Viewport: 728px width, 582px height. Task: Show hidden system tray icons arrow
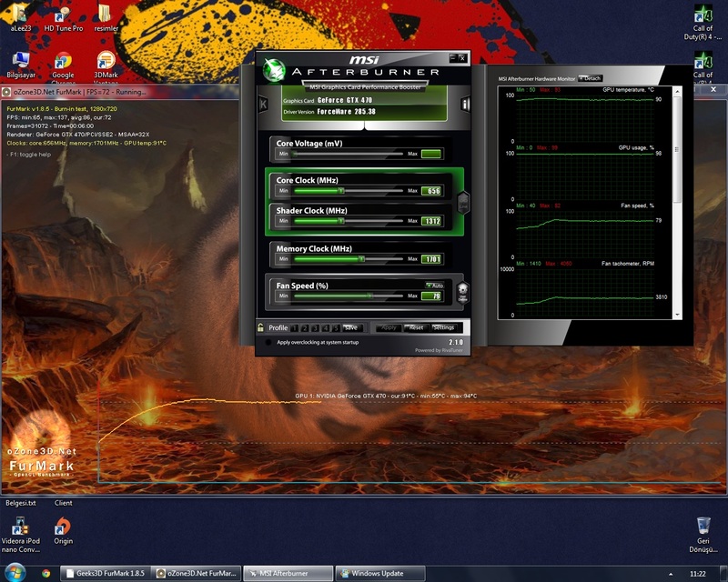pos(671,574)
